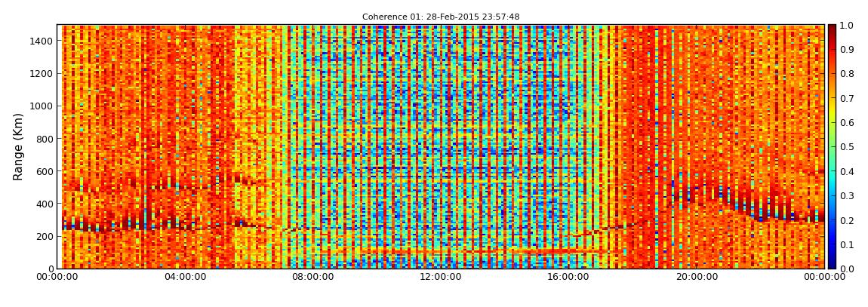Click the colorbar label 0.5
The width and height of the screenshot is (868, 307).
point(847,147)
